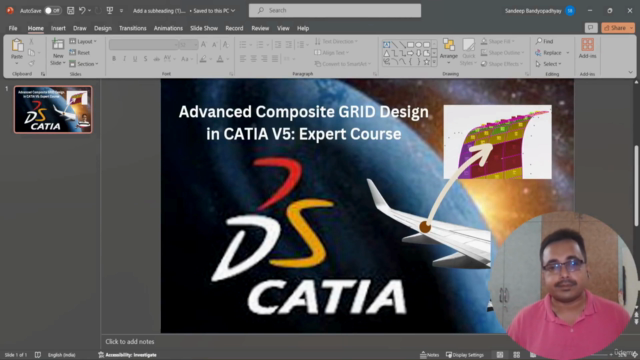Toggle Bold formatting

tap(114, 59)
